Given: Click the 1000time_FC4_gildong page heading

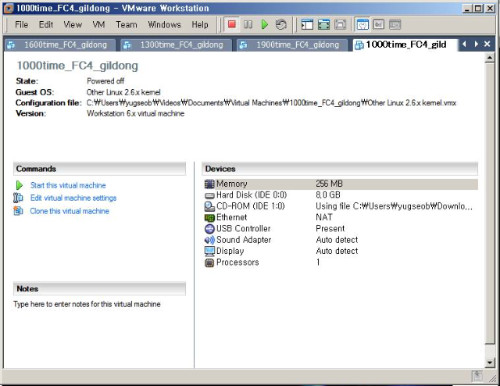Looking at the screenshot, I should pyautogui.click(x=77, y=66).
